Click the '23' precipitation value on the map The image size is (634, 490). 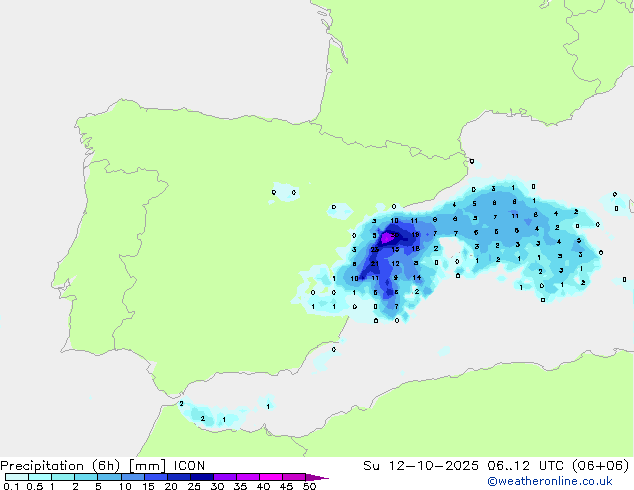point(374,249)
